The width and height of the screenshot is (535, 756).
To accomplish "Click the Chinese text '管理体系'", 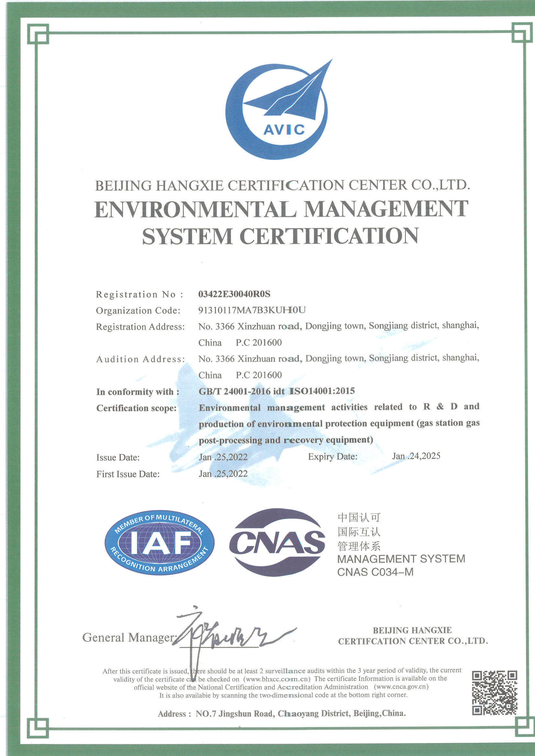I will click(359, 546).
